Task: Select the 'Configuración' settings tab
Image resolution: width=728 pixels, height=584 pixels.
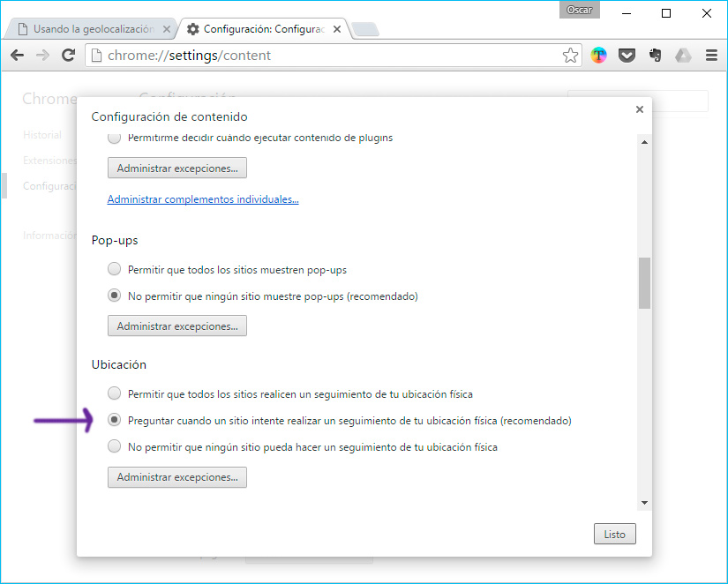Action: point(263,29)
